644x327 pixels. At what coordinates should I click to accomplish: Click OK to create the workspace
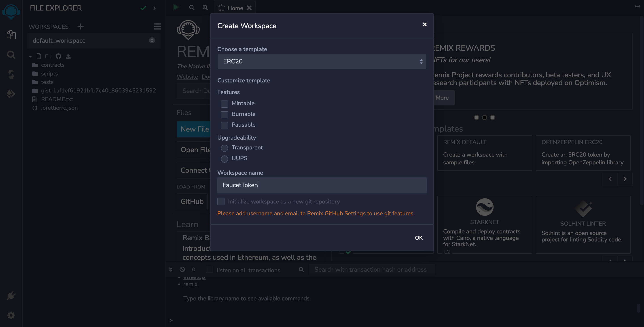click(419, 238)
